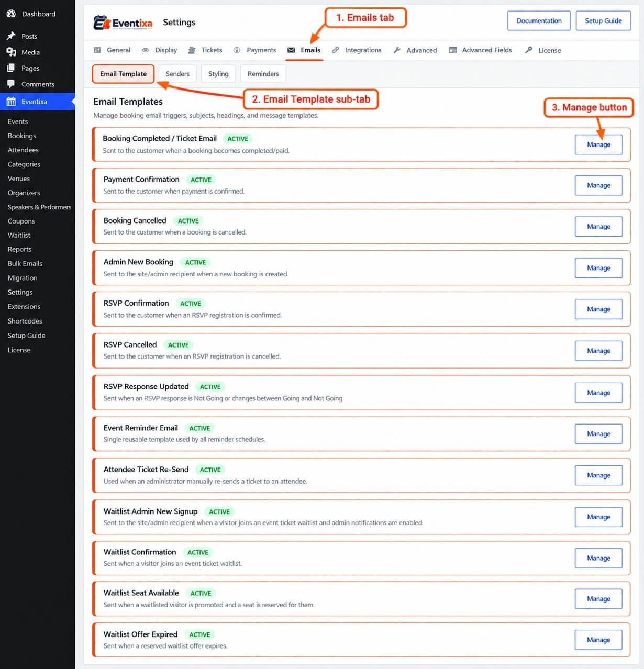This screenshot has width=644, height=669.
Task: Open Settings in the sidebar
Action: pos(20,292)
